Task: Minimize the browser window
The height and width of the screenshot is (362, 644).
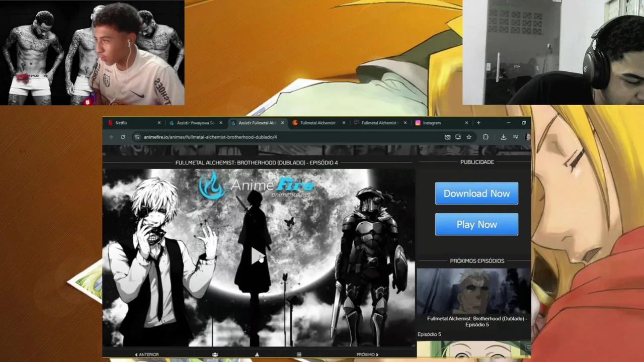Action: point(508,123)
